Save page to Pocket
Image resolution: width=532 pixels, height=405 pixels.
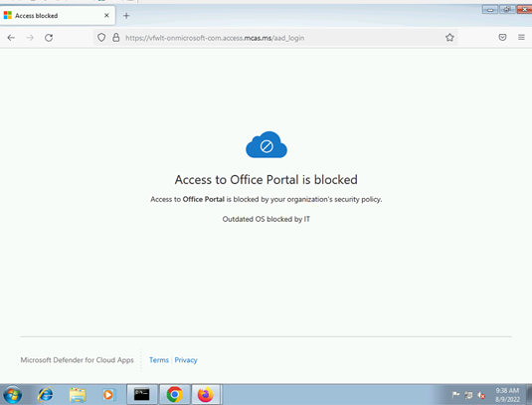502,38
